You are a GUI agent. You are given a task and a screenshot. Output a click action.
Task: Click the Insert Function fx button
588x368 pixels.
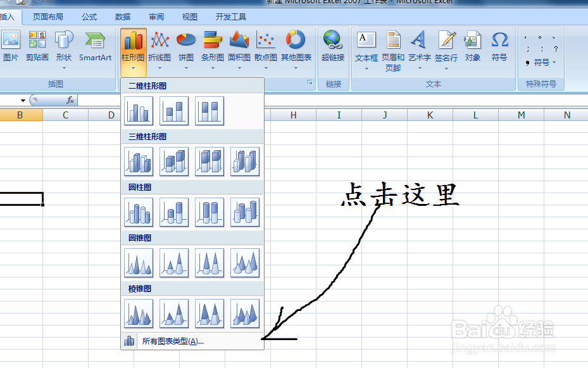coord(70,100)
